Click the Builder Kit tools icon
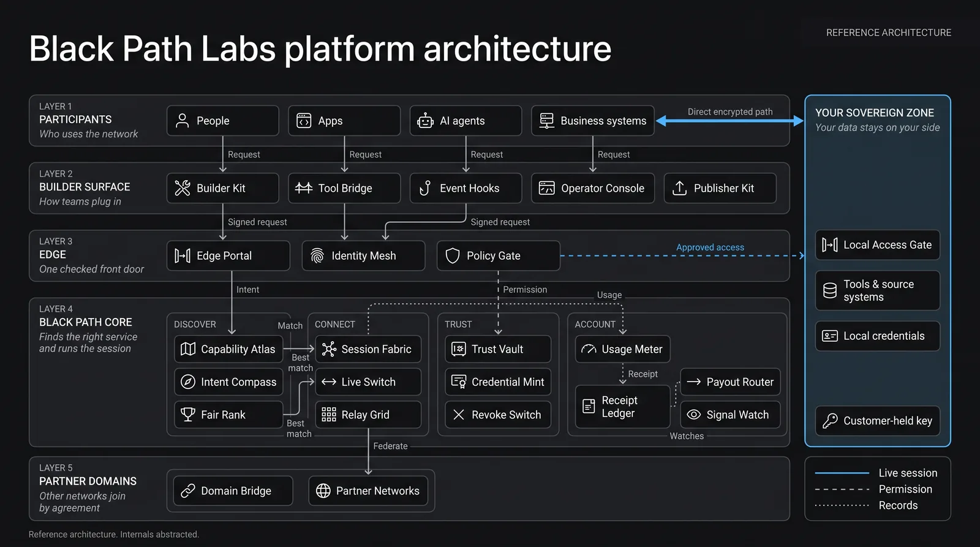This screenshot has width=980, height=547. coord(182,188)
